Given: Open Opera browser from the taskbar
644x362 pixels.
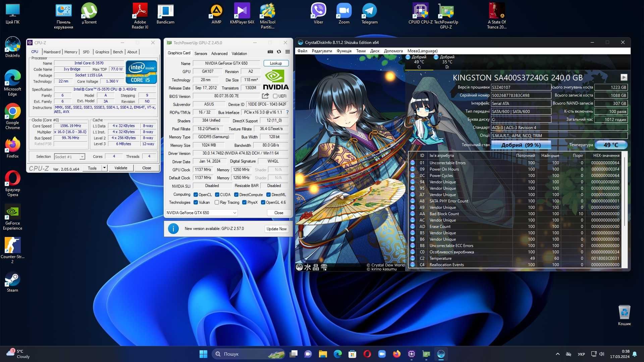Looking at the screenshot, I should 367,354.
